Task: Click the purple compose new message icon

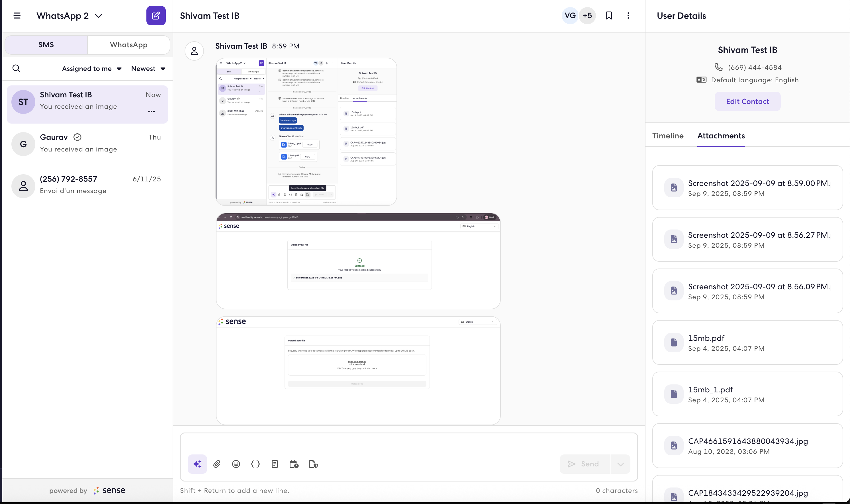Action: 156,16
